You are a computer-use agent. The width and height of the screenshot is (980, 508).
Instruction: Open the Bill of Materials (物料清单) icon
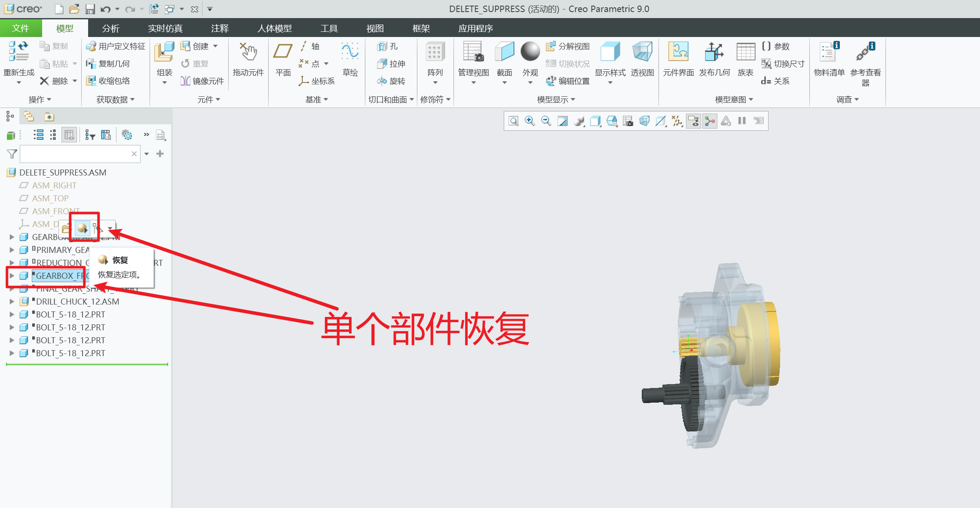(x=829, y=52)
